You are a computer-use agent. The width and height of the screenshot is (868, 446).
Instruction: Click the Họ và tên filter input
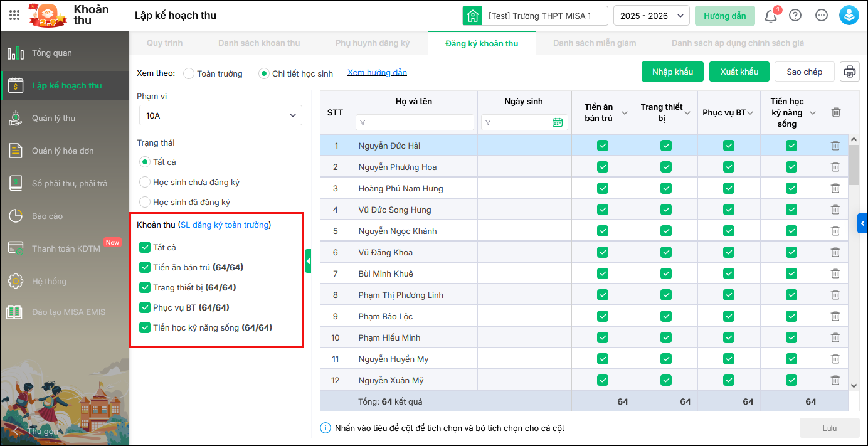pyautogui.click(x=415, y=122)
